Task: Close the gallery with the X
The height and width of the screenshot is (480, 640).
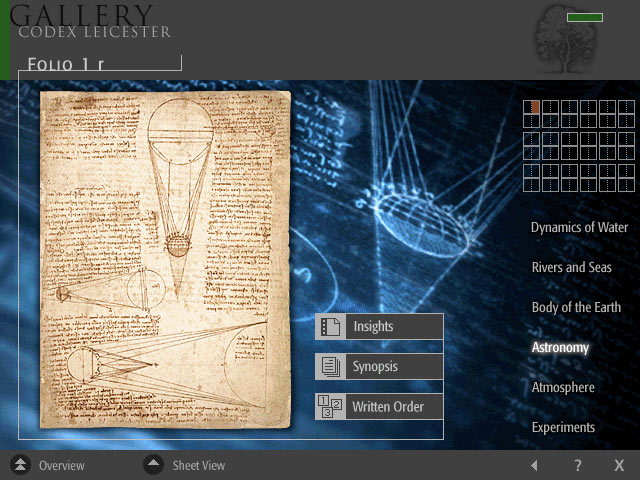Action: point(619,465)
